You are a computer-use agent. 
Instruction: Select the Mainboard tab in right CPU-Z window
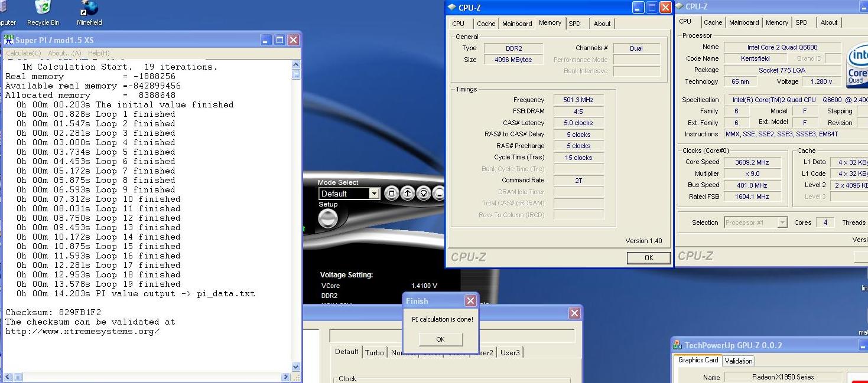[x=744, y=22]
